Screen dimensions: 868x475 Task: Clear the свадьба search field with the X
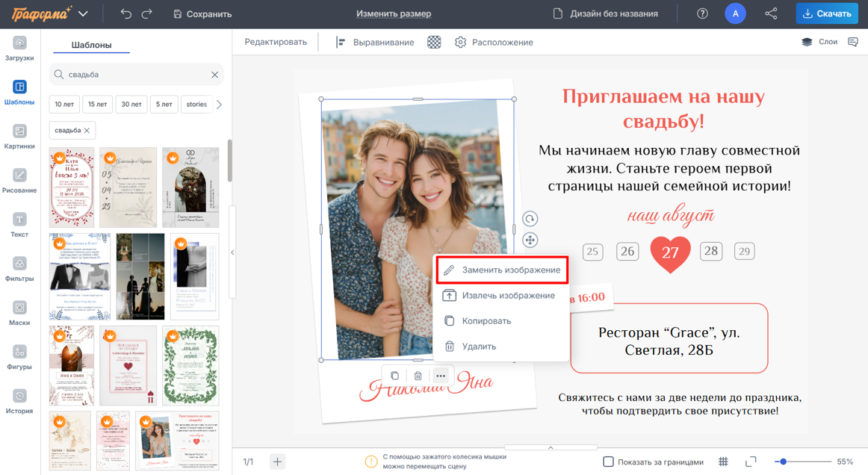click(x=214, y=74)
